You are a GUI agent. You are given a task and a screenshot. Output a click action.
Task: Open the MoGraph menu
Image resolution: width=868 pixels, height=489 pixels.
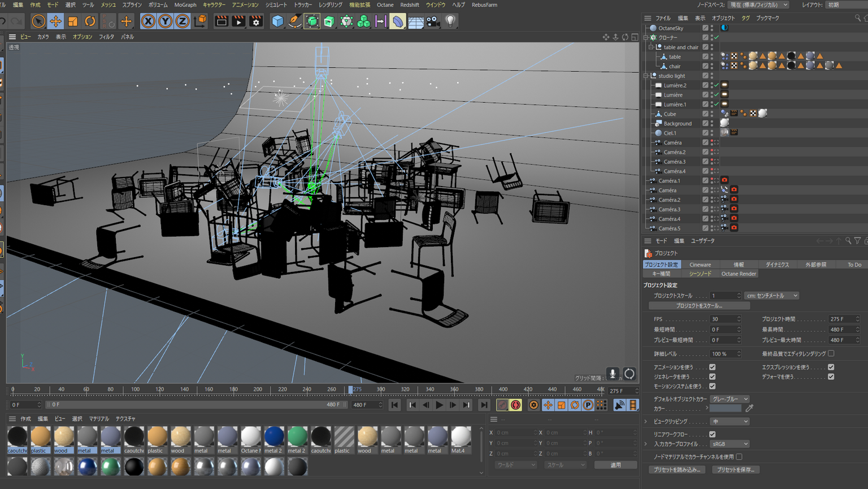coord(185,5)
